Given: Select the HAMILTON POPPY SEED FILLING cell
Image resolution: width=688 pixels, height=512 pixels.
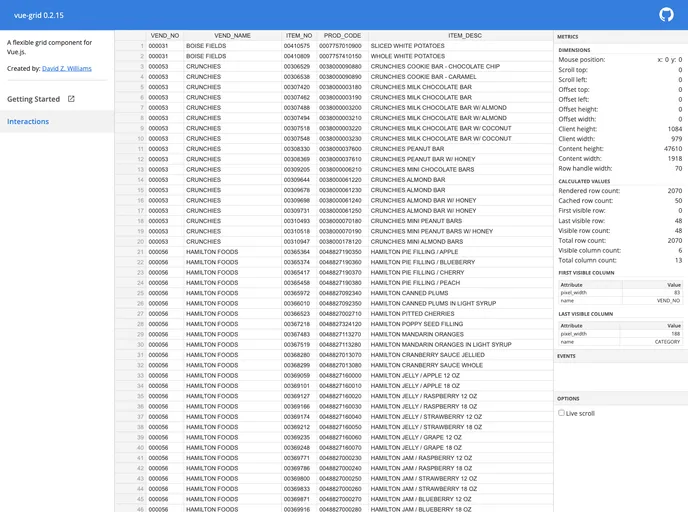Looking at the screenshot, I should pyautogui.click(x=417, y=324).
